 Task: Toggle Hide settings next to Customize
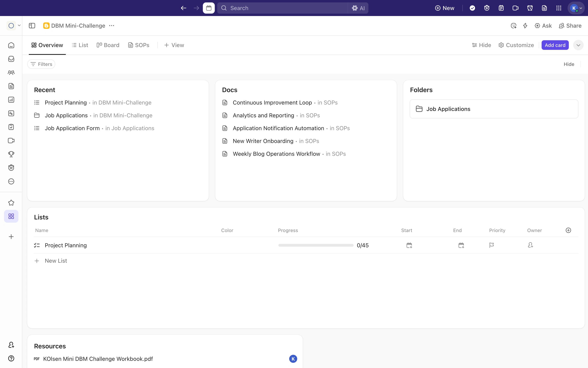[x=481, y=45]
